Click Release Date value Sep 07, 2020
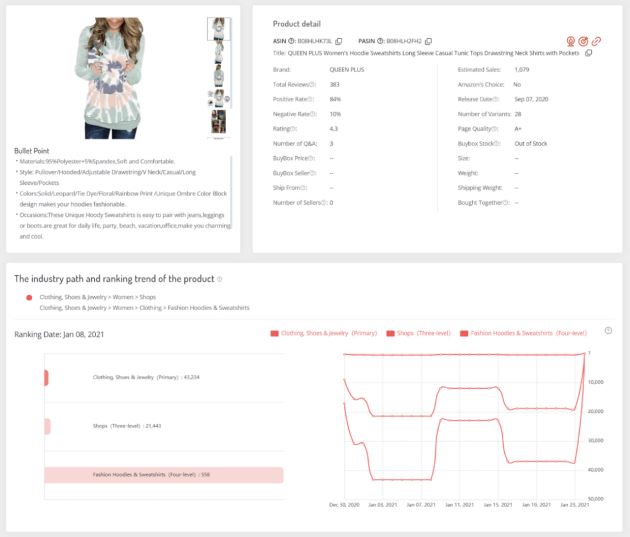630x537 pixels. pyautogui.click(x=531, y=99)
